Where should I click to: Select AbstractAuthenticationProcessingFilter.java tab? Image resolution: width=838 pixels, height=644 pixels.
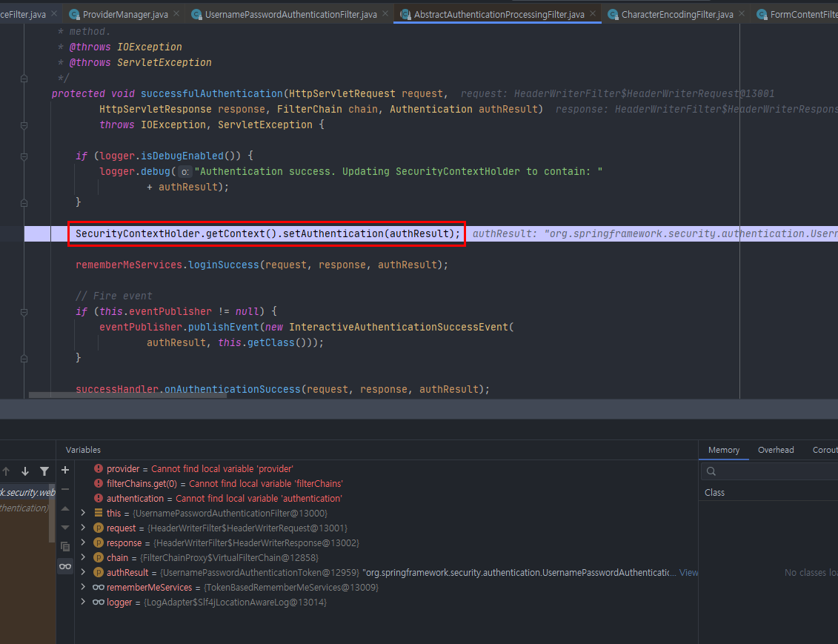coord(499,14)
